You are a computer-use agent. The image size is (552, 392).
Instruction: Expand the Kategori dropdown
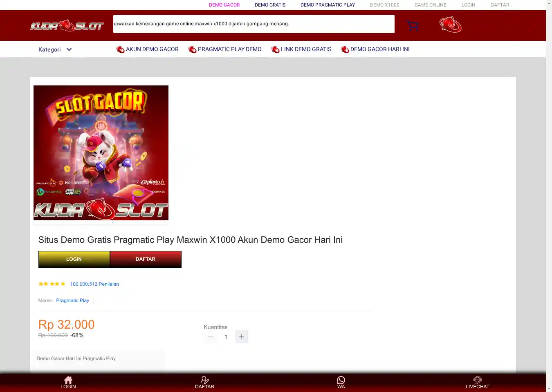[x=55, y=49]
